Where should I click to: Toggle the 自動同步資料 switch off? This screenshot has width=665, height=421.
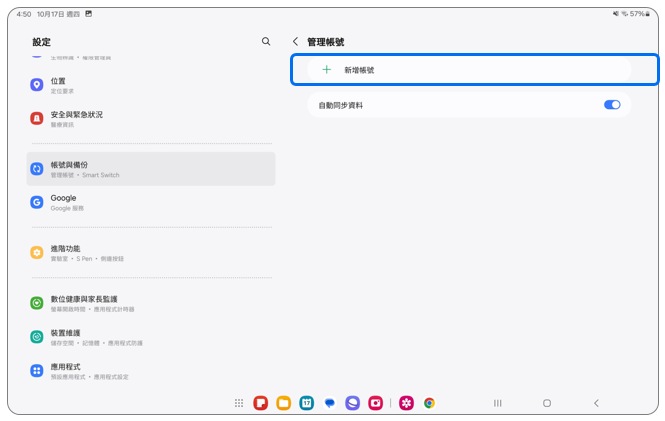(x=612, y=105)
